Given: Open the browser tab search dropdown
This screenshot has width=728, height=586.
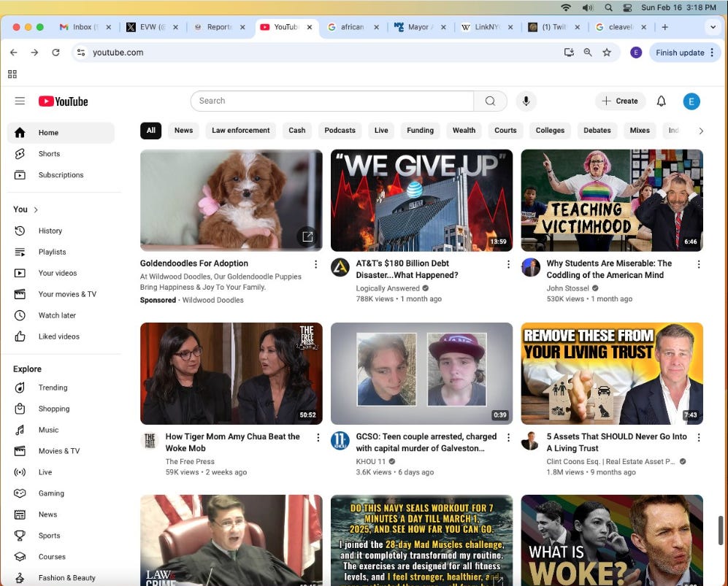Looking at the screenshot, I should pos(713,27).
